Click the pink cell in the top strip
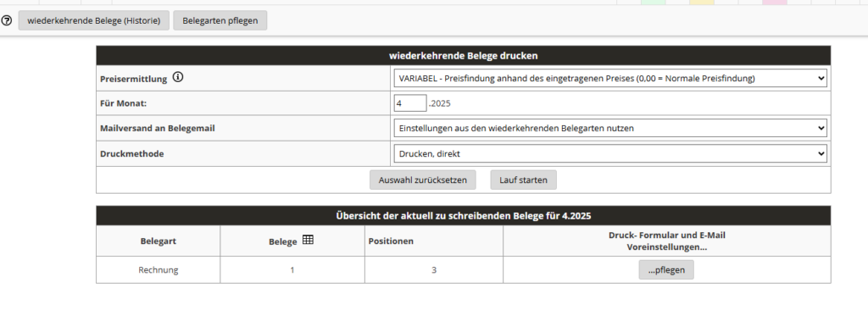Image resolution: width=868 pixels, height=332 pixels. 775,3
